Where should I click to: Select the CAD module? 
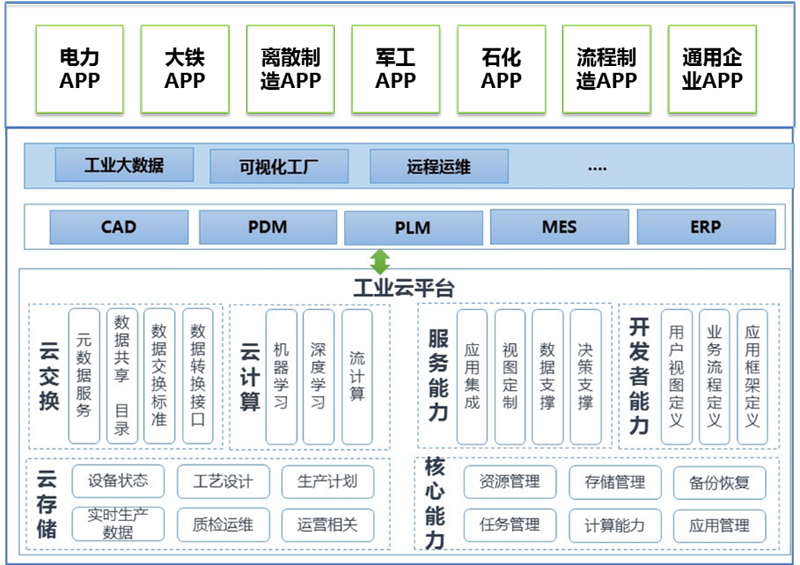(x=118, y=227)
